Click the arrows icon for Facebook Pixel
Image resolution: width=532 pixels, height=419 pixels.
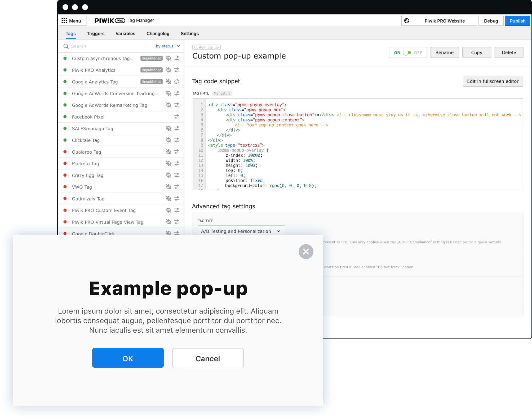(177, 117)
